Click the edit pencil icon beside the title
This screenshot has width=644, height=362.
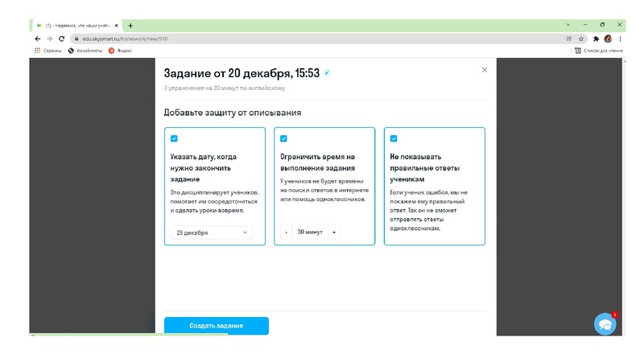[327, 73]
